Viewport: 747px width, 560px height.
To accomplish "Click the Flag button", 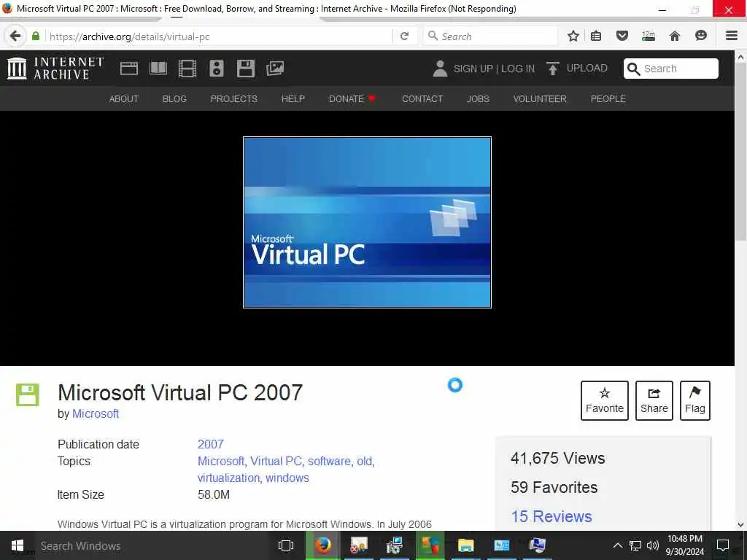I will pyautogui.click(x=695, y=400).
